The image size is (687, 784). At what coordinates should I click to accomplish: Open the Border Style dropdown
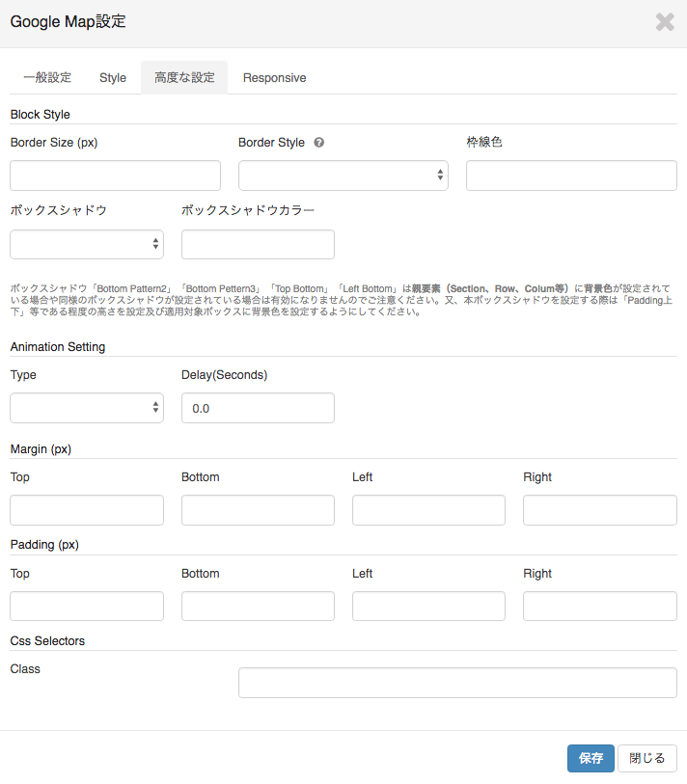pos(343,176)
